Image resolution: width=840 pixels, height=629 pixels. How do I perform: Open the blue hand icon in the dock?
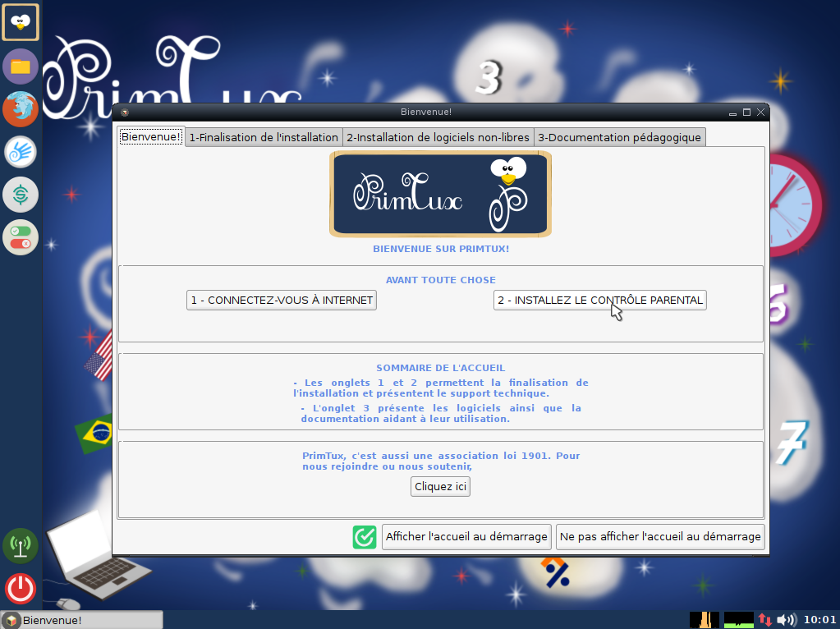tap(21, 152)
